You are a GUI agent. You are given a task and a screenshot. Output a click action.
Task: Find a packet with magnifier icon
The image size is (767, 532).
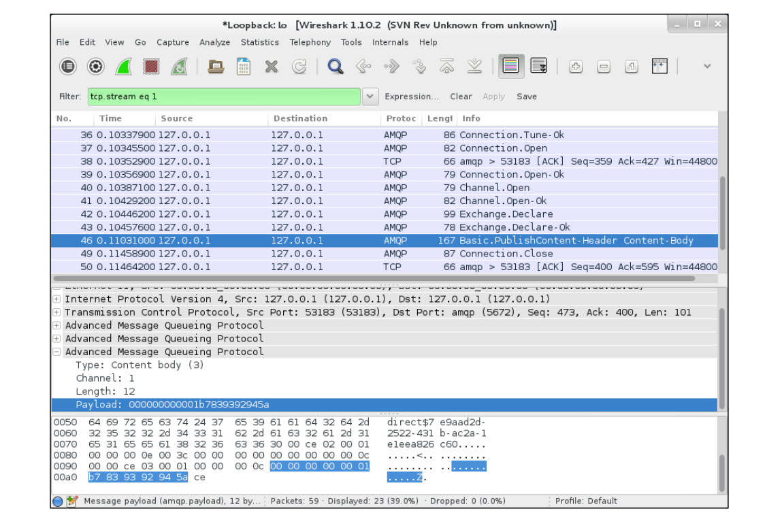click(x=336, y=66)
